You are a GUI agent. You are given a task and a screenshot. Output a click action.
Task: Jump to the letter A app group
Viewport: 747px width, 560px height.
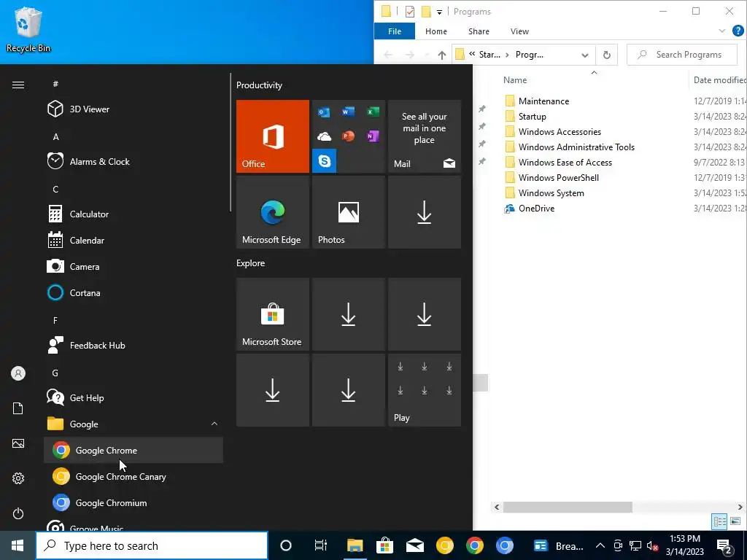[55, 136]
